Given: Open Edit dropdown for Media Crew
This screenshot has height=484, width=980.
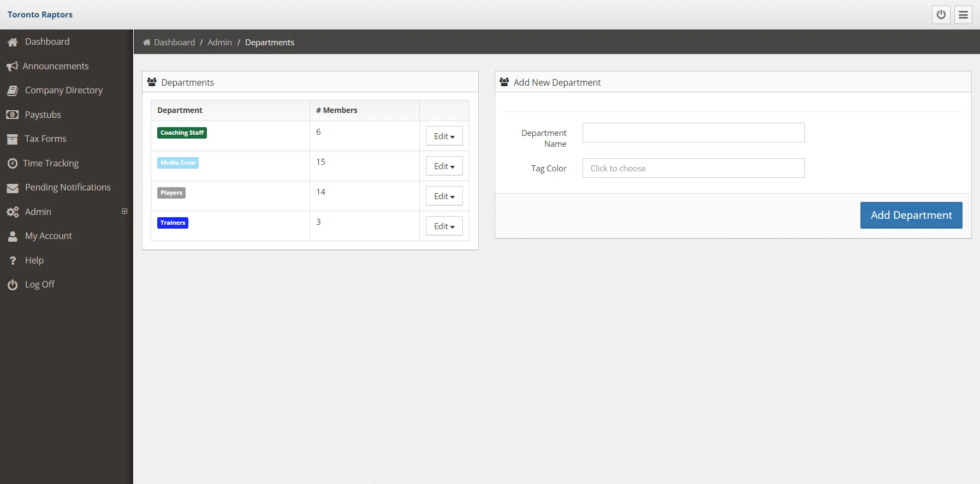Looking at the screenshot, I should point(444,166).
